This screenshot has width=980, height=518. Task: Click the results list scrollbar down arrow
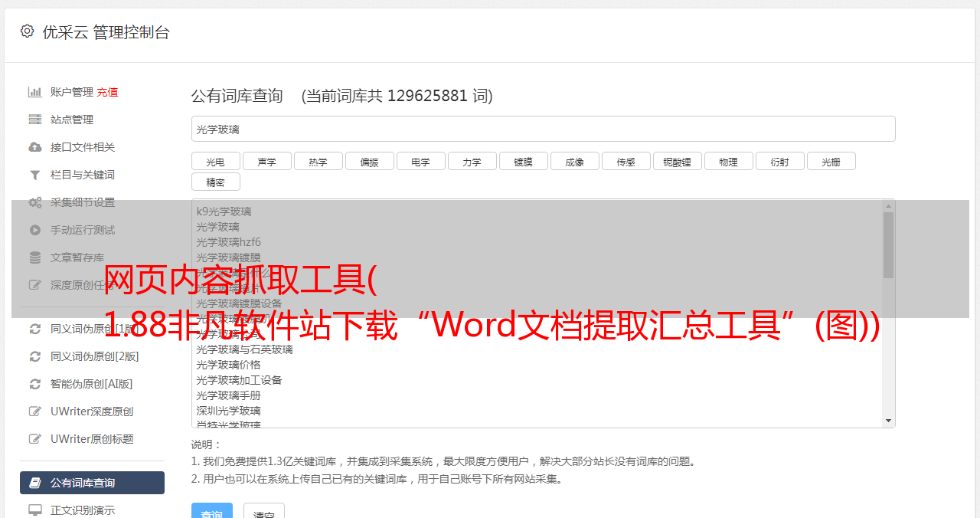888,421
